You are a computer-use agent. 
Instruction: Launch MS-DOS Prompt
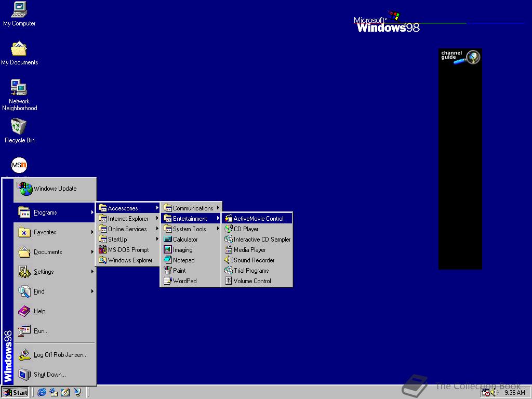click(x=128, y=250)
